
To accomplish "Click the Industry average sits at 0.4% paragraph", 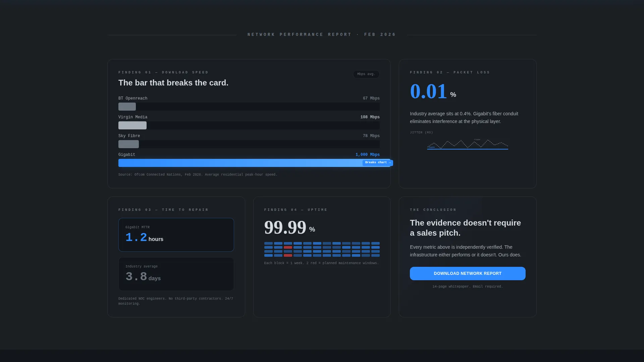I will coord(464,118).
